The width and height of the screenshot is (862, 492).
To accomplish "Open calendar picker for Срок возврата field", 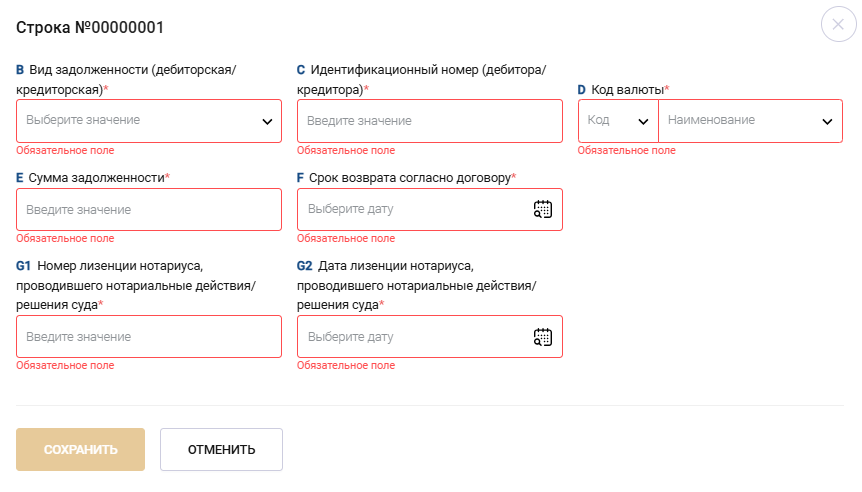I will coord(542,209).
